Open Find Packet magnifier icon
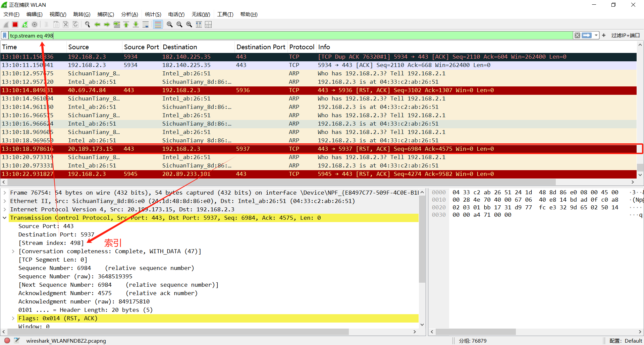This screenshot has width=644, height=345. pyautogui.click(x=88, y=24)
